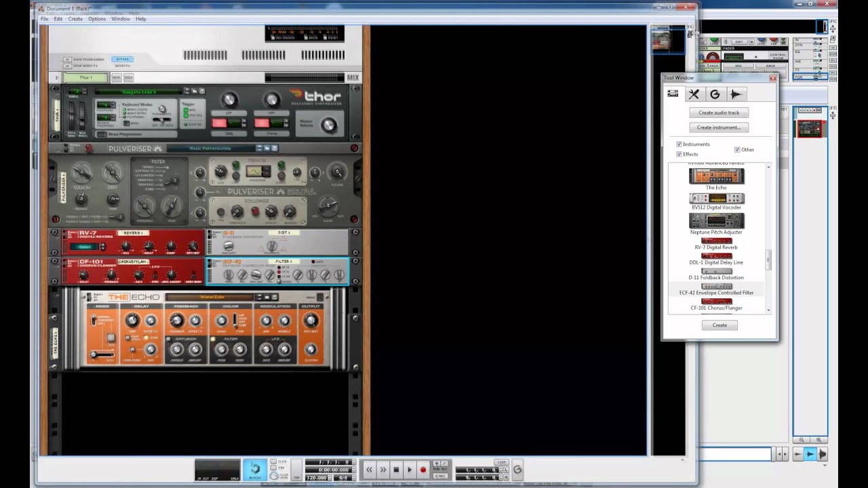This screenshot has width=868, height=488.
Task: Select the D-11 Foldback Distortion rack device
Action: (277, 242)
